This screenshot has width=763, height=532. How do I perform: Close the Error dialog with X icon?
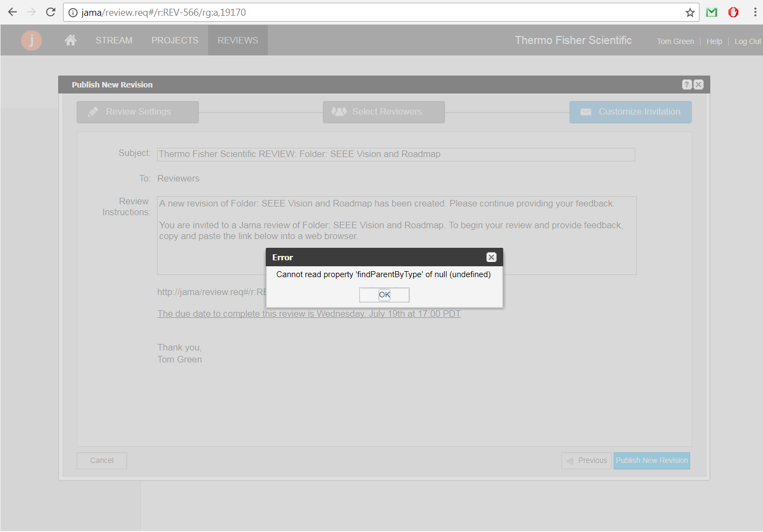tap(491, 257)
